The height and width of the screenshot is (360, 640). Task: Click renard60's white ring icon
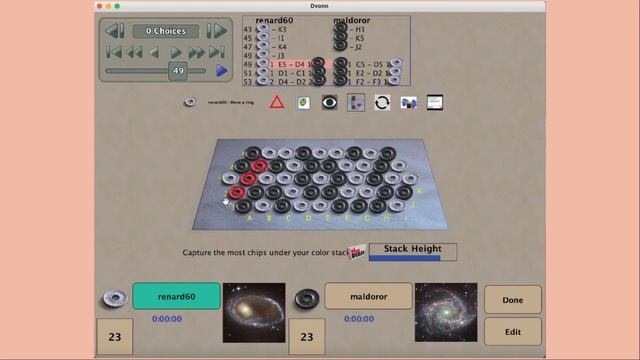[115, 298]
